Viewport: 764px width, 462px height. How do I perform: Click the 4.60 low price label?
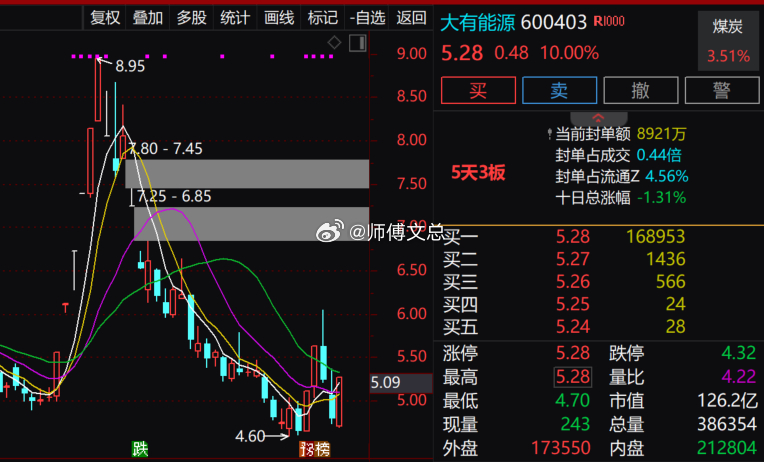[250, 436]
